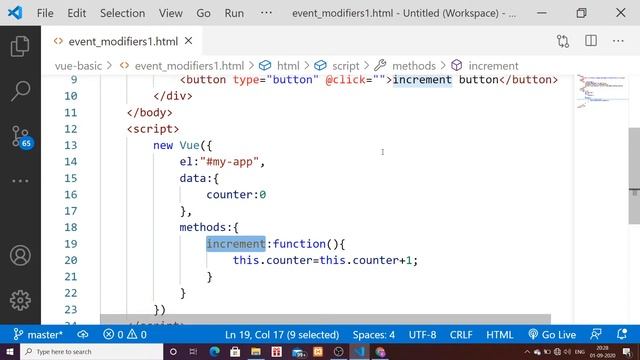Click @click attribute on line 9

(x=345, y=80)
